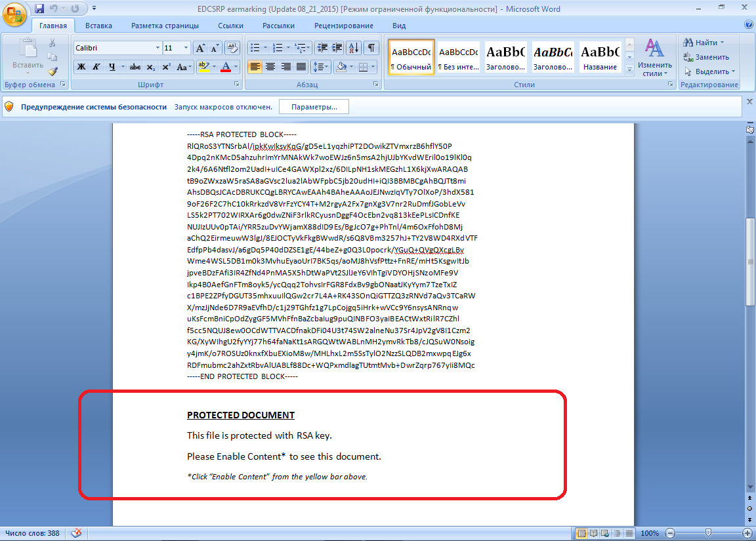Image resolution: width=756 pixels, height=541 pixels.
Task: Select the Заголово... heading 1 style thumbnail
Action: 505,58
